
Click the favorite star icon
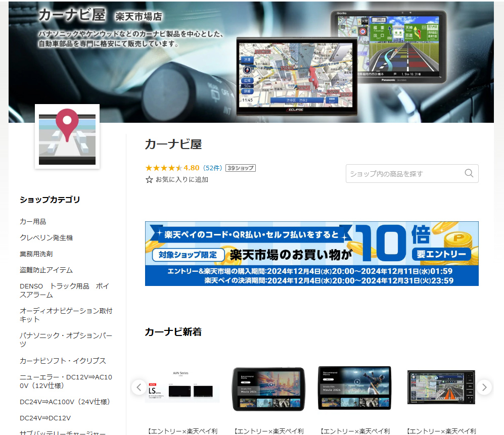coord(149,179)
